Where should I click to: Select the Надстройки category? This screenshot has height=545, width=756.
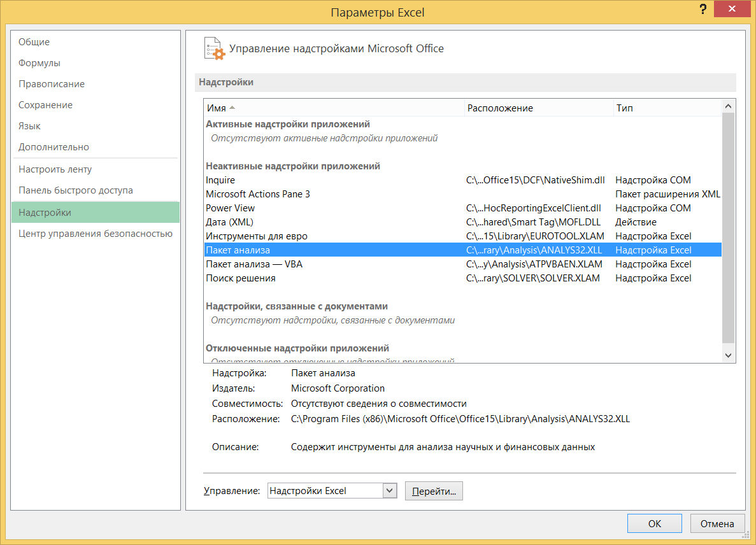(x=96, y=213)
